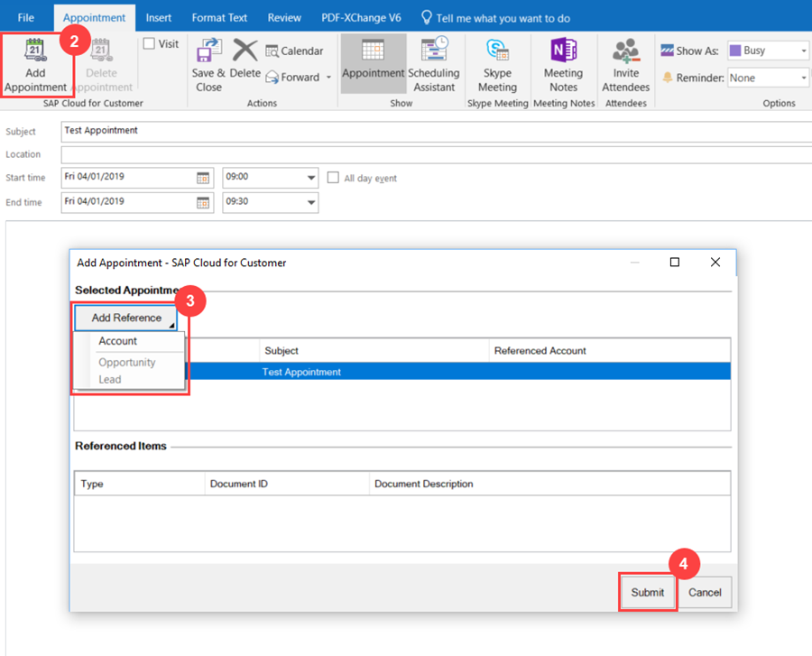Viewport: 812px width, 656px height.
Task: Click the Forward envelope icon
Action: (272, 78)
